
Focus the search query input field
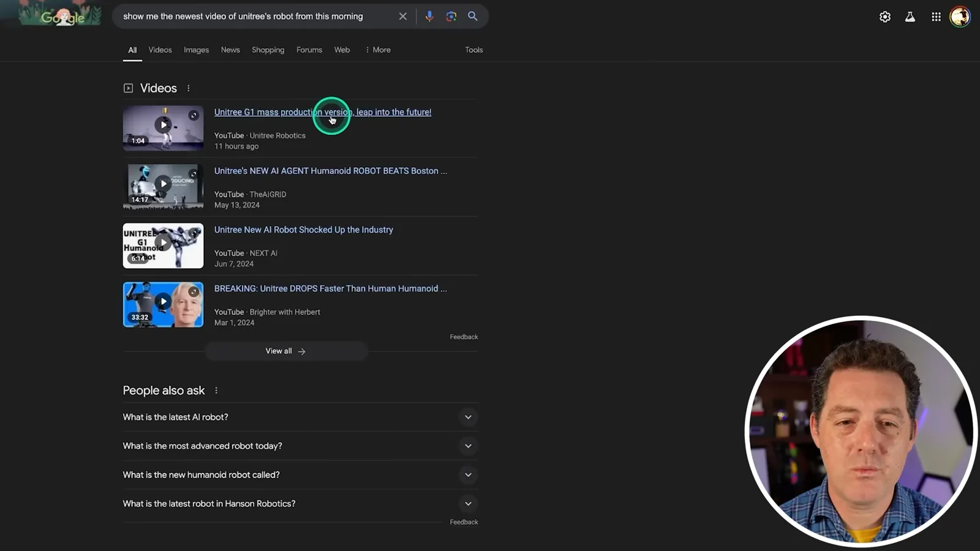point(254,17)
